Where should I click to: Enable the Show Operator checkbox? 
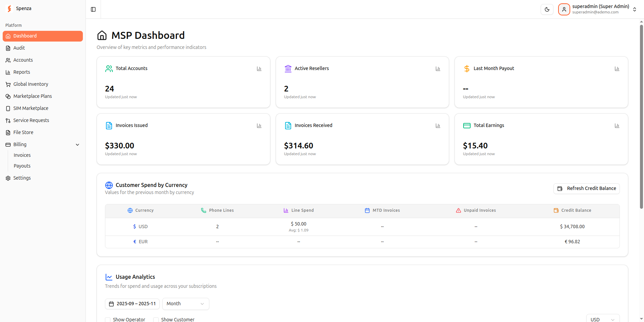point(108,320)
